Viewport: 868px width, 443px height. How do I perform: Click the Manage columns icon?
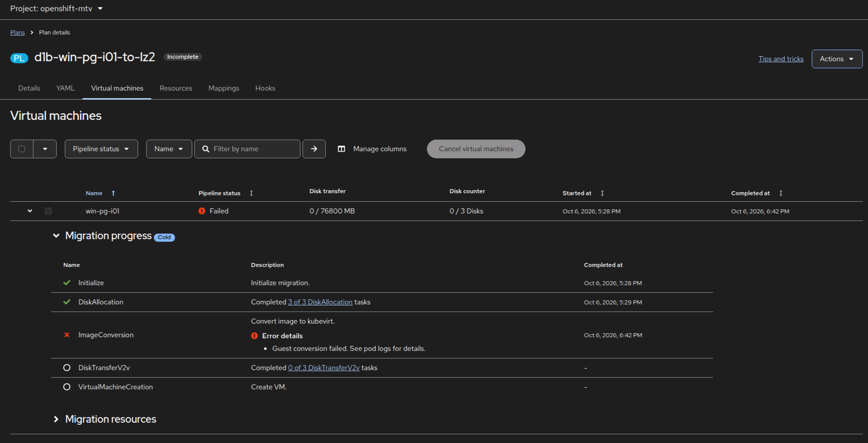341,149
